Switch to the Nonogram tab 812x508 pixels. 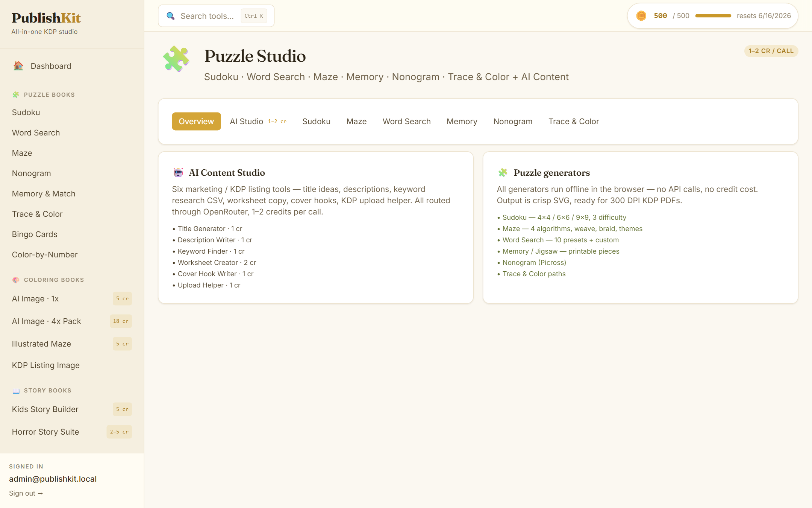point(513,121)
